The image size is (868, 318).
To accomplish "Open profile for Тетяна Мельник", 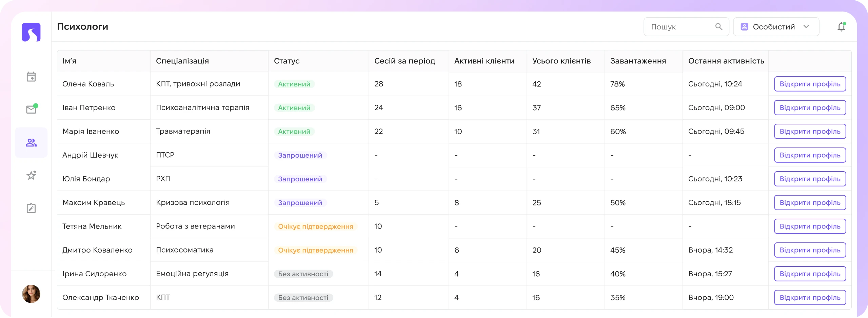I will [810, 226].
